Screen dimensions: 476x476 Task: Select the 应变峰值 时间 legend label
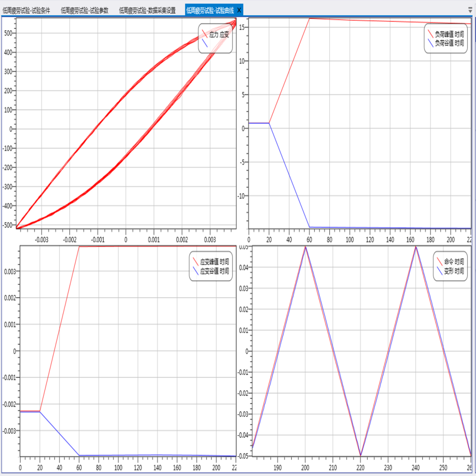click(214, 262)
